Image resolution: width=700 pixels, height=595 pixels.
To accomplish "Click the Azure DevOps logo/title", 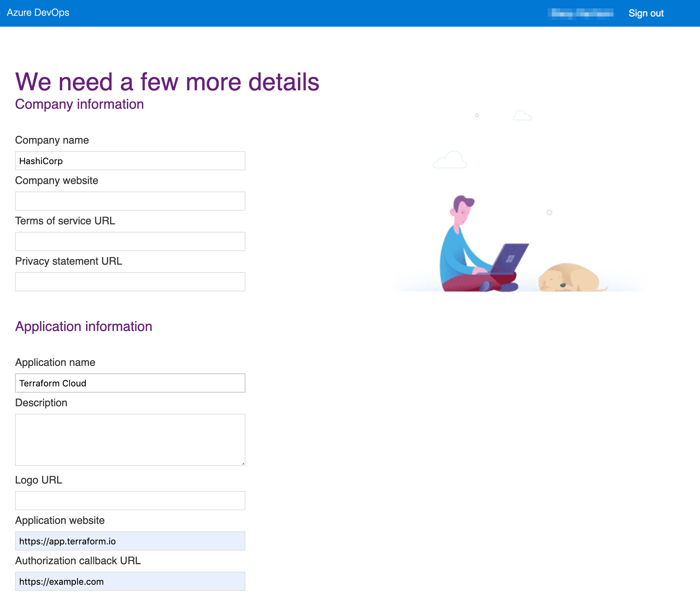I will click(38, 12).
